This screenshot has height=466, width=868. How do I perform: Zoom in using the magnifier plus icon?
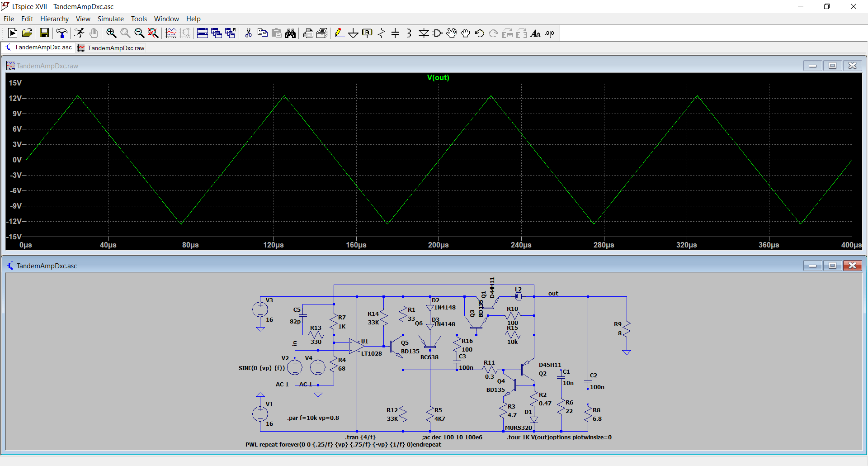(x=111, y=33)
